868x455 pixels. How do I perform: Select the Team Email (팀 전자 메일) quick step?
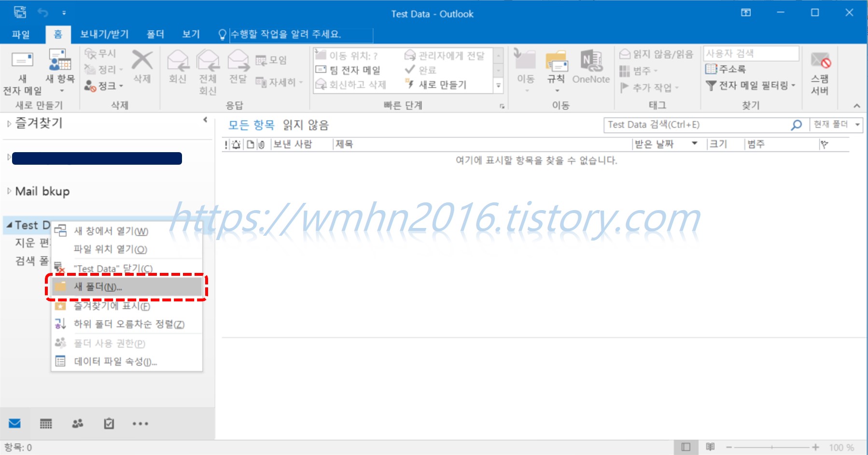(348, 71)
